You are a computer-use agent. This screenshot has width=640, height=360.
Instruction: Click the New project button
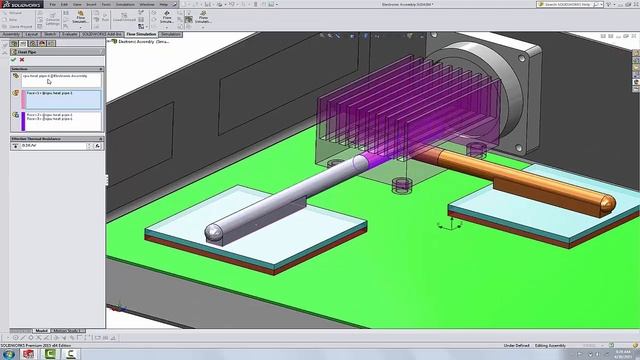[11, 20]
